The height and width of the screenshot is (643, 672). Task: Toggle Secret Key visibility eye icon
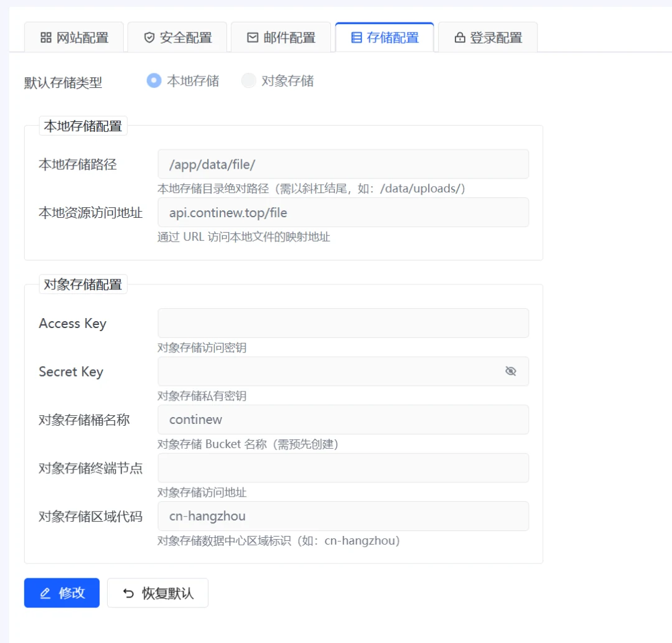pyautogui.click(x=510, y=371)
